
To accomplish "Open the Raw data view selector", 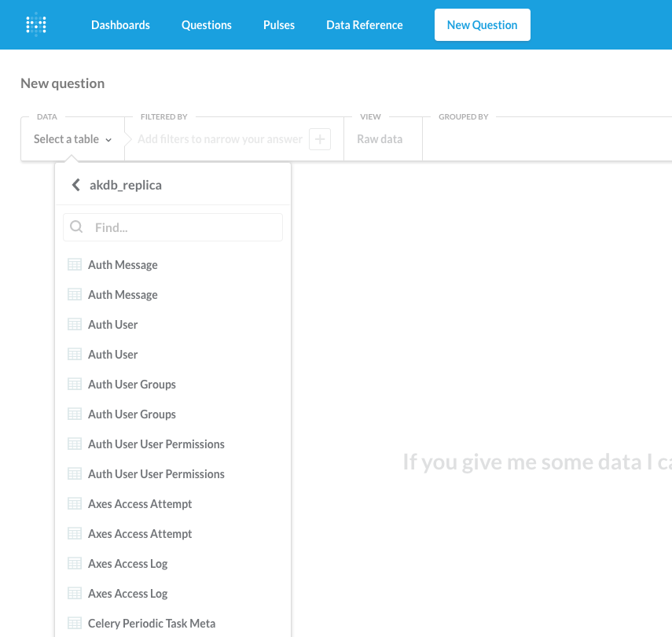I will (x=380, y=138).
